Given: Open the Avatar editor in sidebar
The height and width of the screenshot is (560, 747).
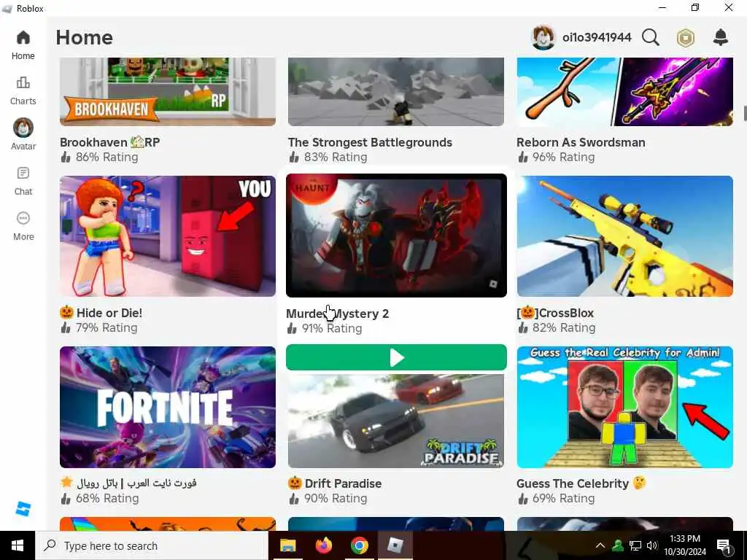Looking at the screenshot, I should point(23,134).
